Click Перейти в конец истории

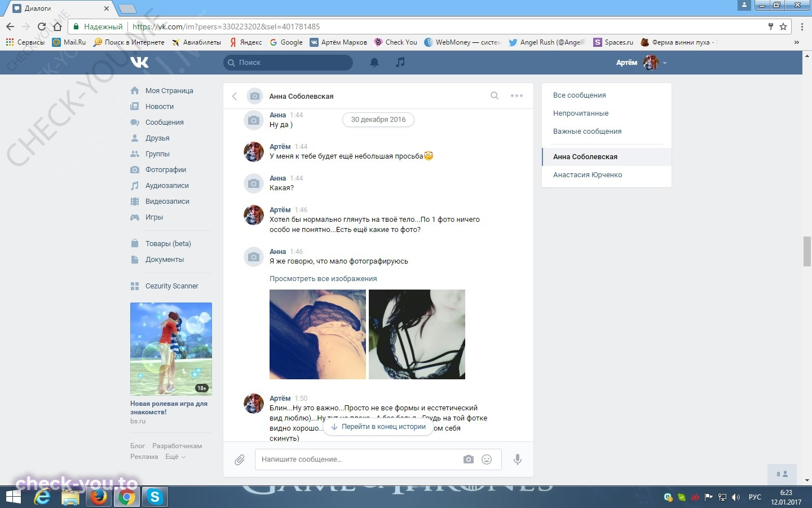[x=378, y=427]
